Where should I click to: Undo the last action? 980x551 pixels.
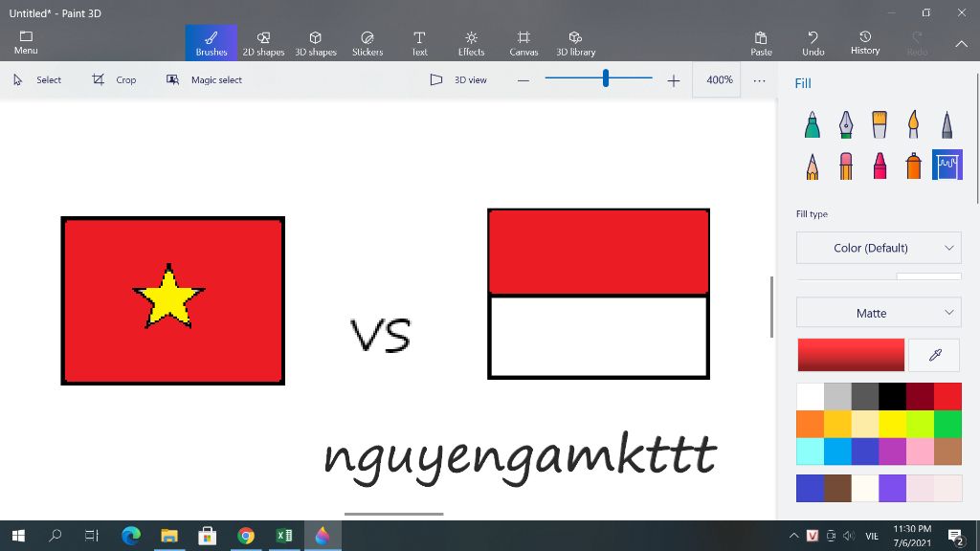tap(813, 43)
